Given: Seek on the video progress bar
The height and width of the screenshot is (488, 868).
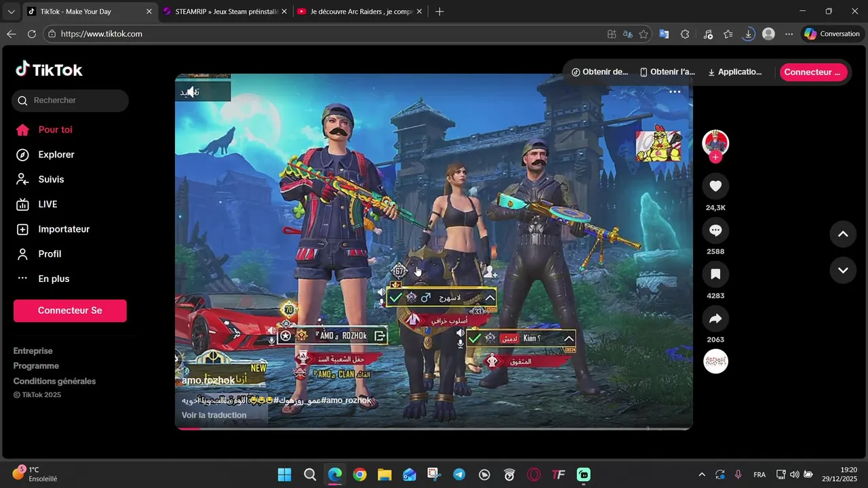Looking at the screenshot, I should (x=434, y=428).
